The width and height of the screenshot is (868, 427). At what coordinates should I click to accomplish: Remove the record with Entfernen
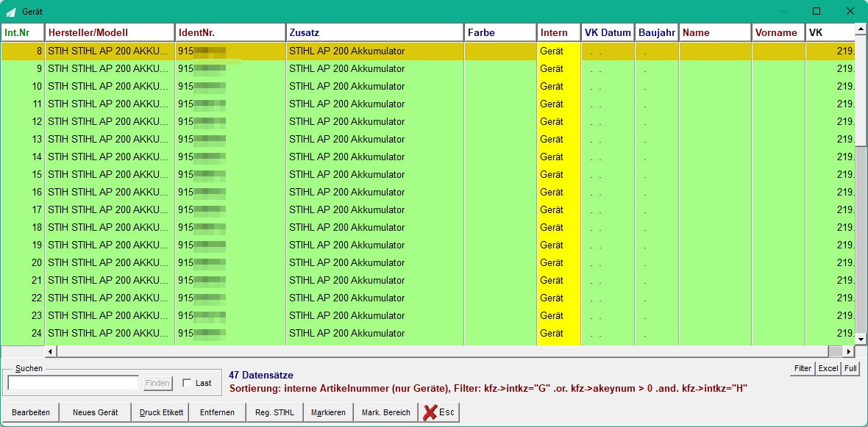click(218, 412)
